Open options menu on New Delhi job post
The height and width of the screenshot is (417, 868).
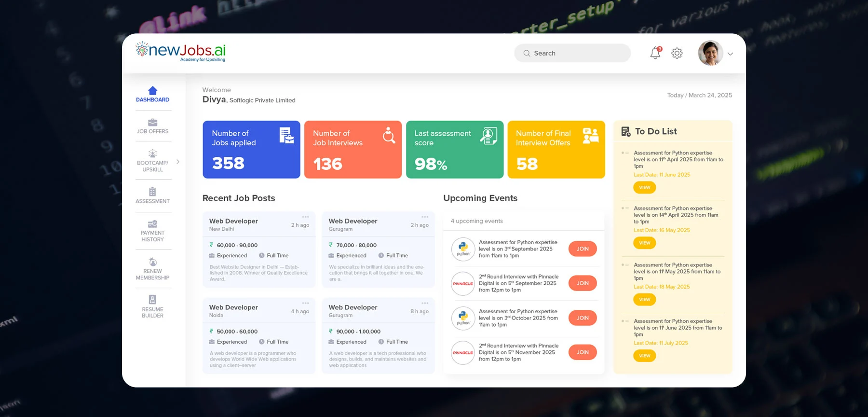point(305,217)
